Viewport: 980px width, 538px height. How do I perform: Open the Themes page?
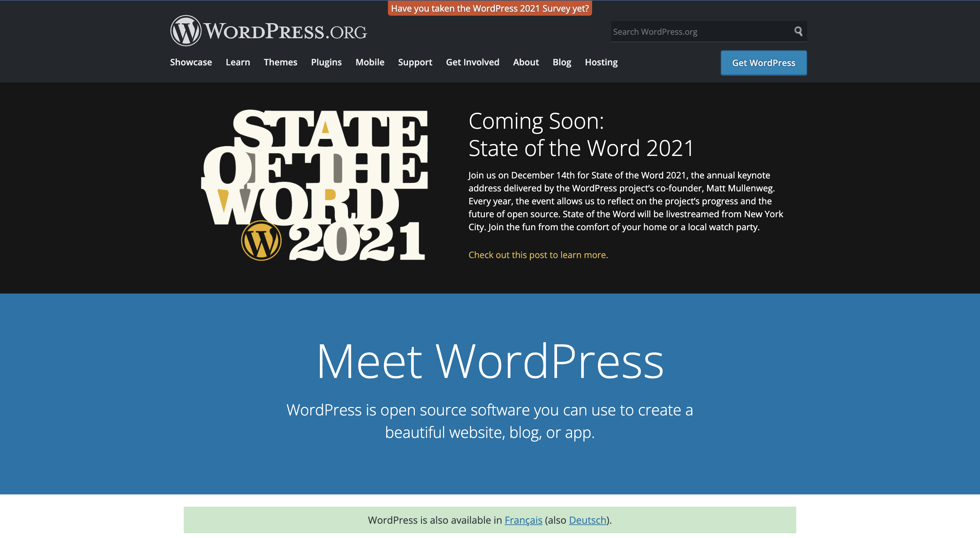(280, 62)
